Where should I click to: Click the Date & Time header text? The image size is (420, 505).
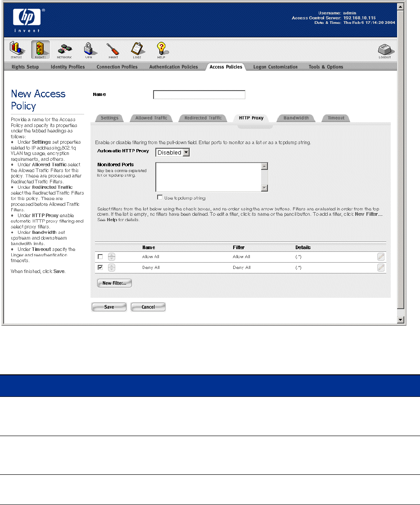coord(355,23)
